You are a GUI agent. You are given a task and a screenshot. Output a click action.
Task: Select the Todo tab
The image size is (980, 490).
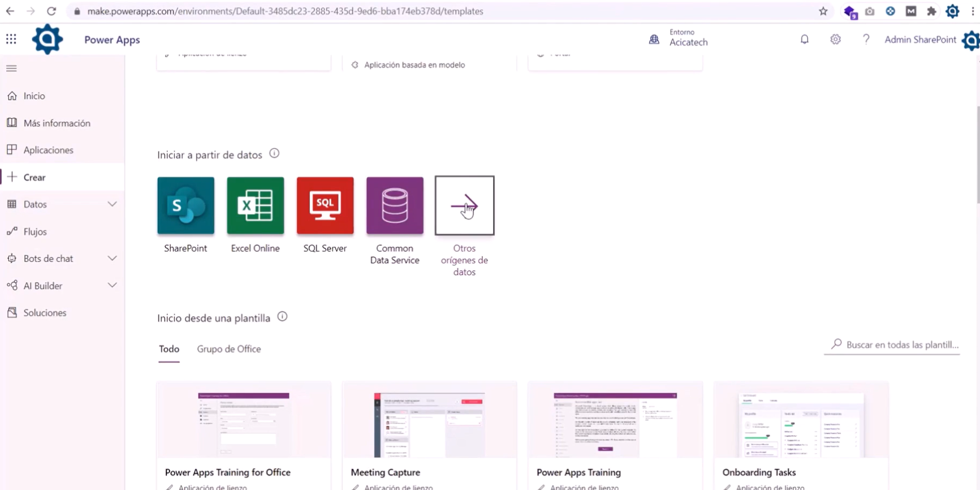pos(169,349)
